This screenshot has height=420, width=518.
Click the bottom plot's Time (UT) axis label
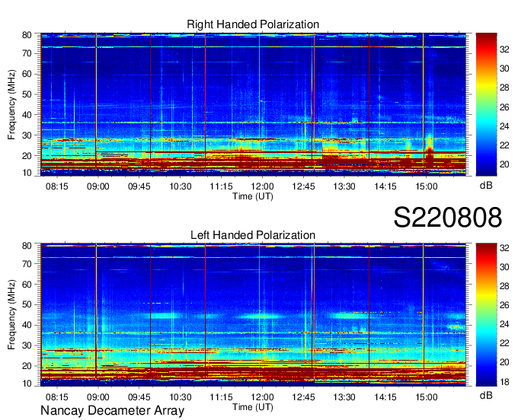(x=253, y=407)
